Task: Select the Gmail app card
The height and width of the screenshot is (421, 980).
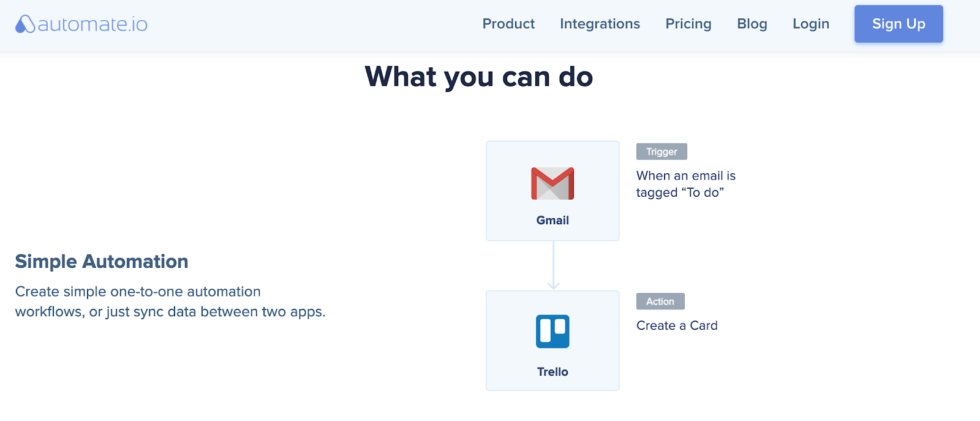Action: point(552,191)
